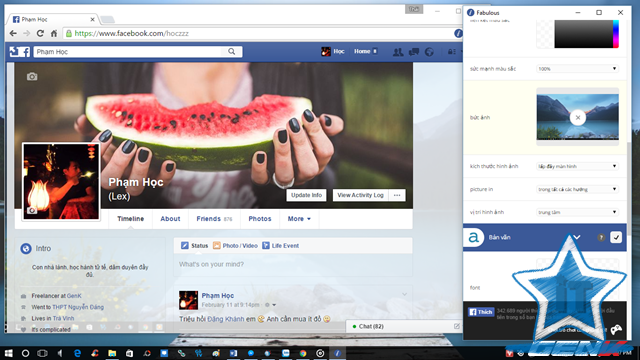The width and height of the screenshot is (640, 360).
Task: Click the Facebook search magnifier icon
Action: 232,51
